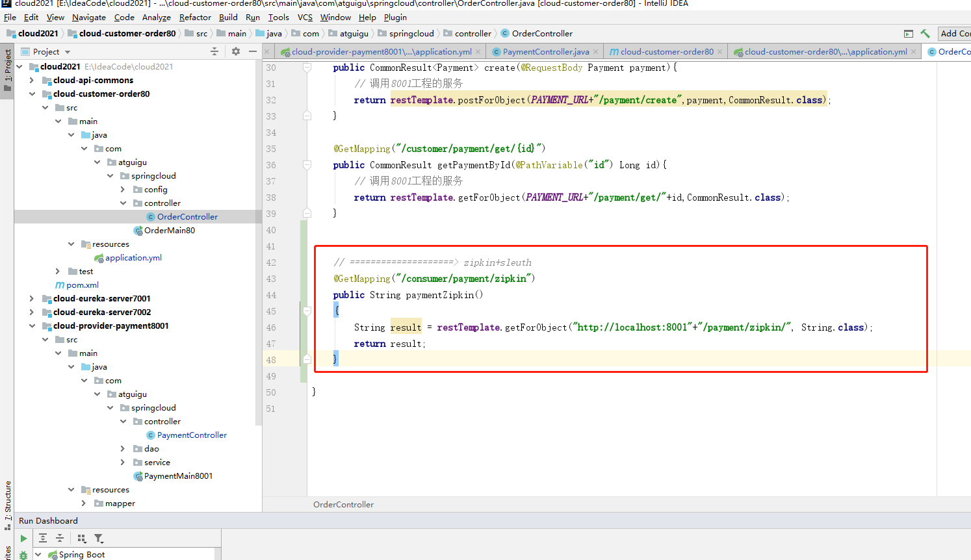Click OrderController breadcrumb in navigation bar

542,33
